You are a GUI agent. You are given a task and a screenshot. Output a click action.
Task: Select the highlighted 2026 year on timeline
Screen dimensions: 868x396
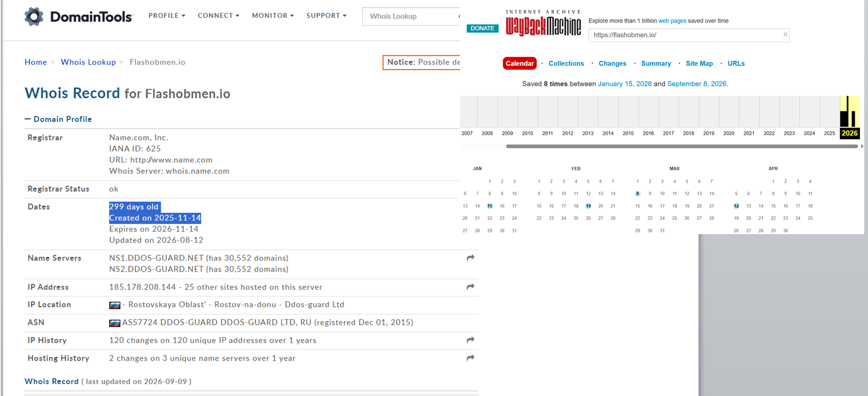pyautogui.click(x=850, y=133)
